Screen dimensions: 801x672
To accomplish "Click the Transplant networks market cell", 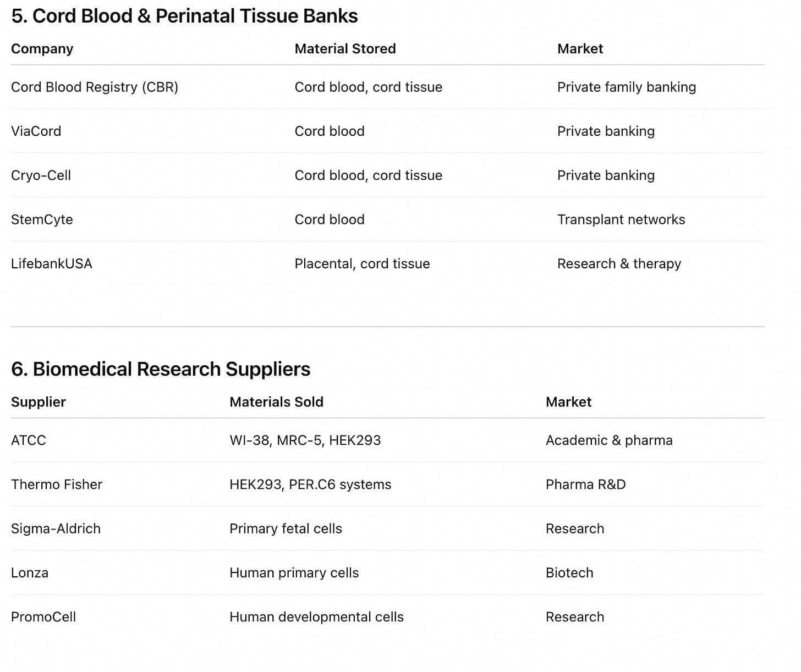I will pos(621,219).
